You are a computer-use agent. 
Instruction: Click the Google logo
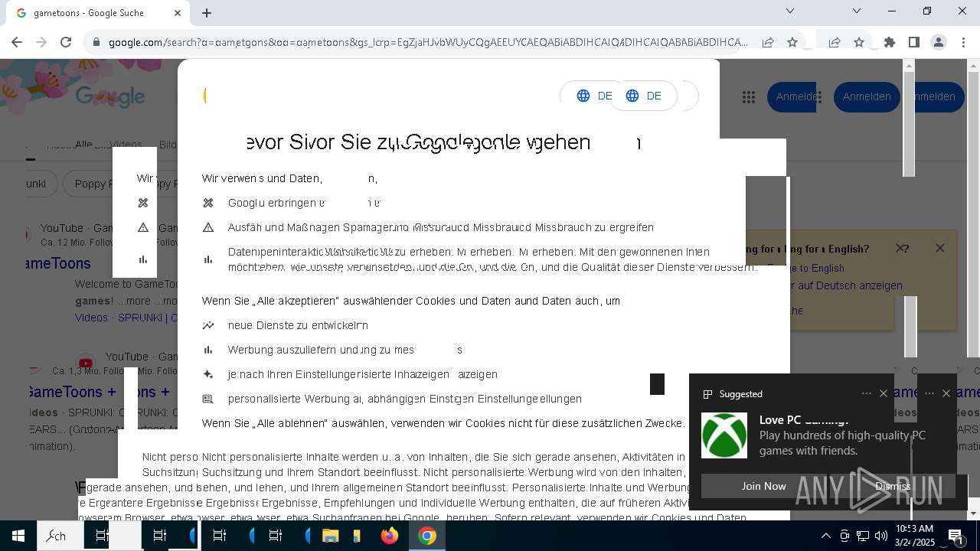click(110, 96)
